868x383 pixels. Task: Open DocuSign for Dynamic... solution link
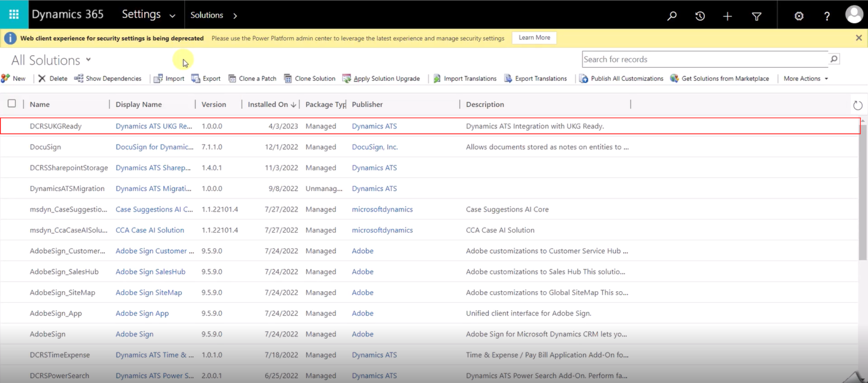tap(155, 147)
